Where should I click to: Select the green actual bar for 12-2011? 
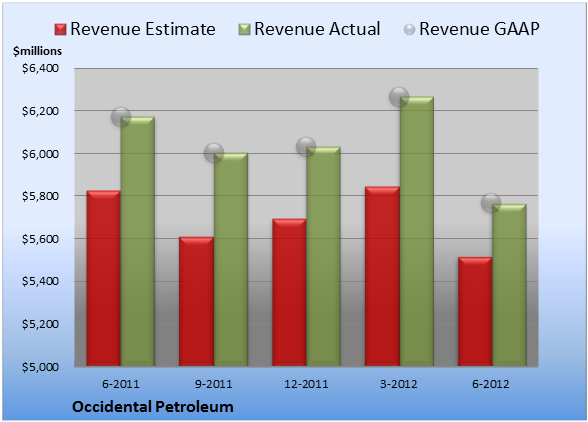point(323,256)
